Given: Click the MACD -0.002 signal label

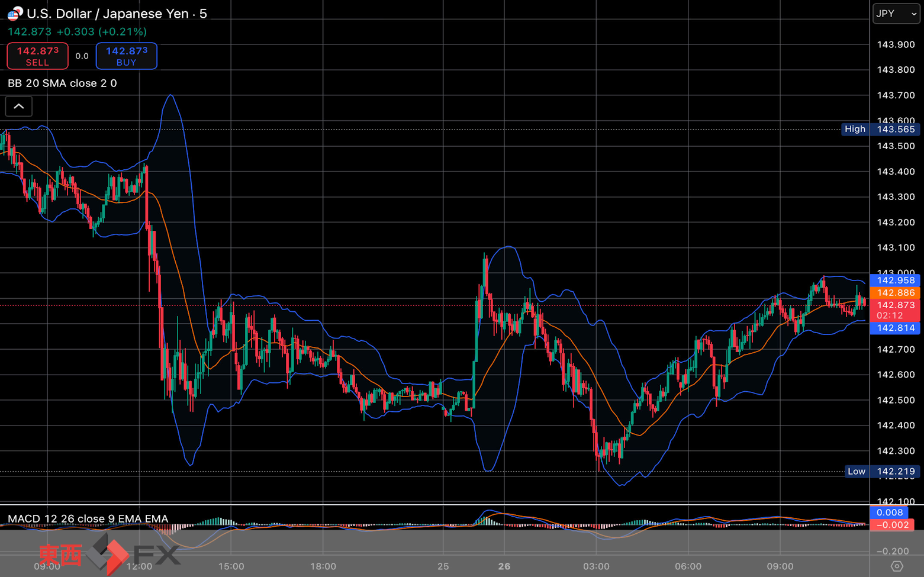Looking at the screenshot, I should (x=892, y=525).
